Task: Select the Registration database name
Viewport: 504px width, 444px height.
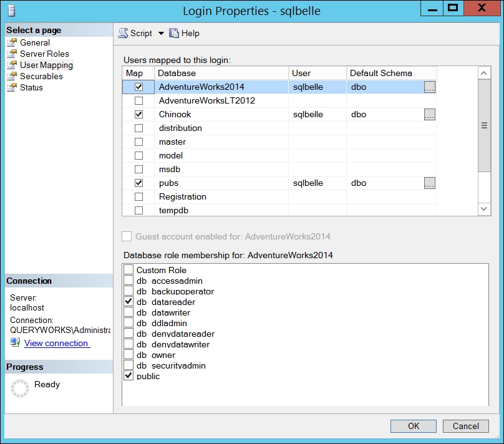Action: point(183,196)
